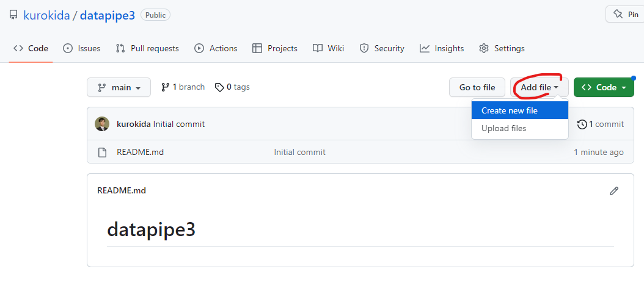Open the datapipe3 repository link

(x=107, y=15)
